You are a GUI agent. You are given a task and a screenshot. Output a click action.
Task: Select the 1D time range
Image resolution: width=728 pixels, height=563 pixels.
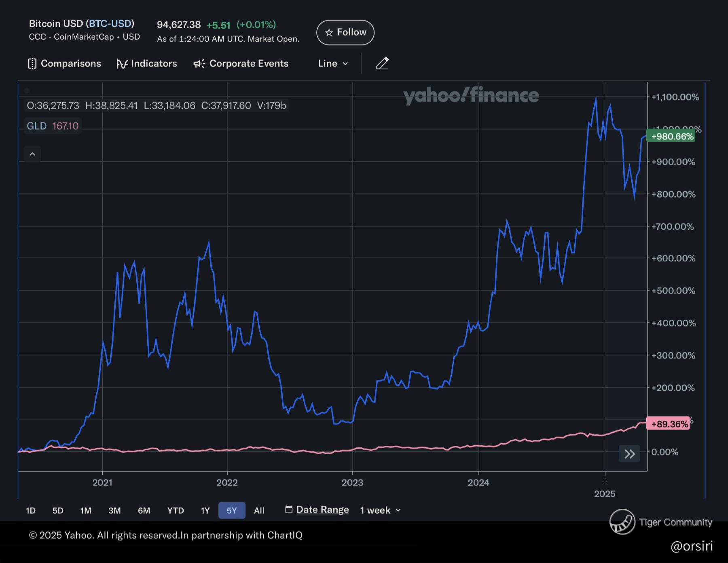pos(31,510)
